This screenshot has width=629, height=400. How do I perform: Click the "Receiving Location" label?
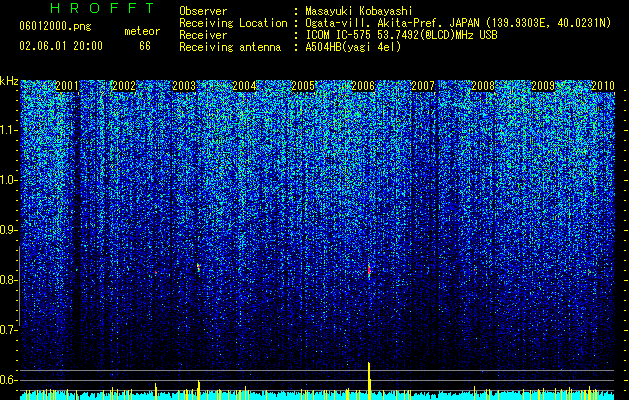(233, 23)
